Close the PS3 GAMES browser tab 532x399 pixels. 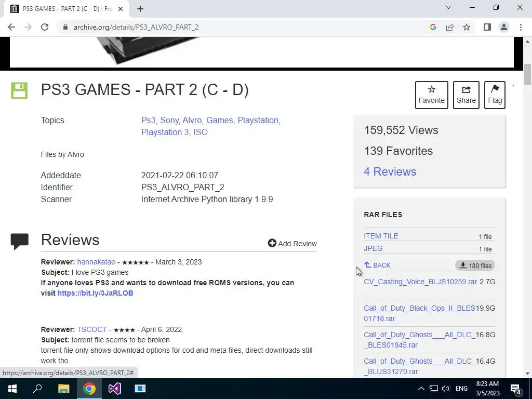(x=121, y=9)
